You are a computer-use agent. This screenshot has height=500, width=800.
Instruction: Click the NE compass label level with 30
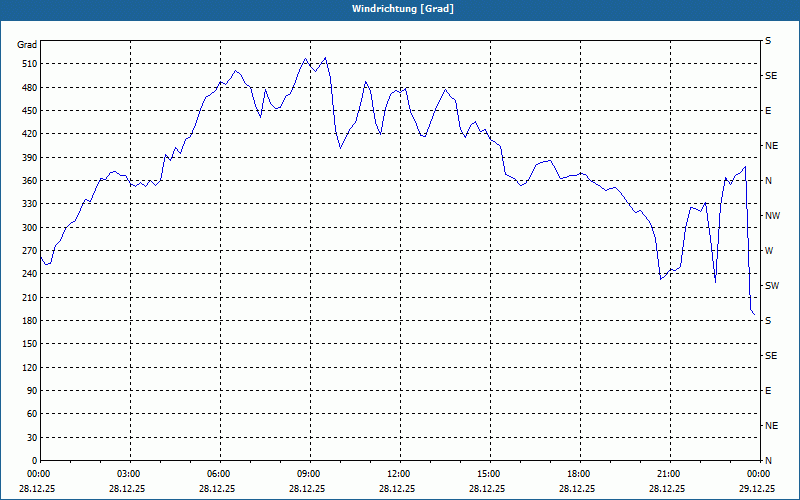[x=771, y=426]
